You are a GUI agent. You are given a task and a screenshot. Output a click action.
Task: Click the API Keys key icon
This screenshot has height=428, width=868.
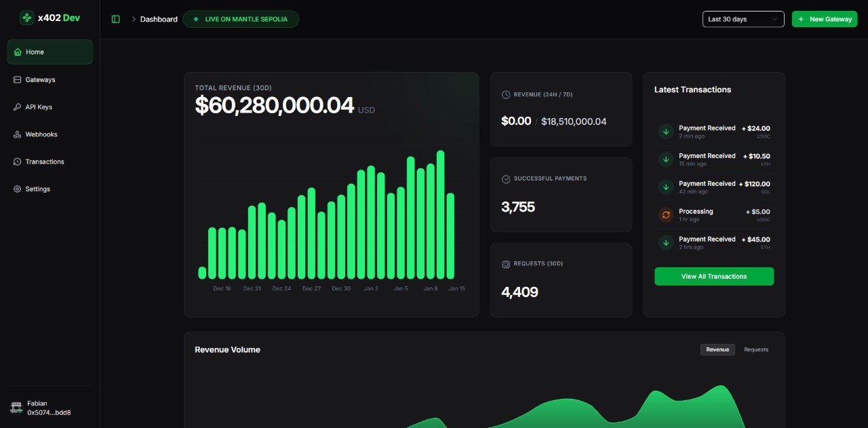18,107
